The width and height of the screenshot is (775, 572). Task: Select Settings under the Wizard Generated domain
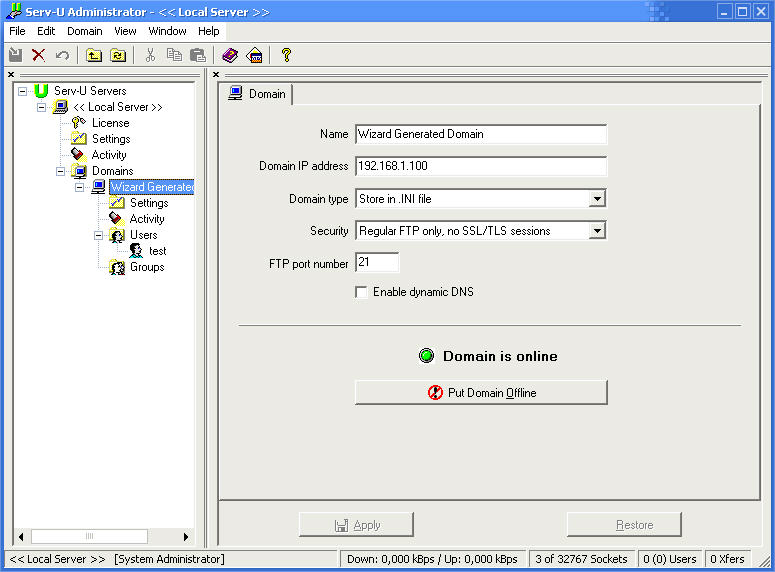point(149,203)
